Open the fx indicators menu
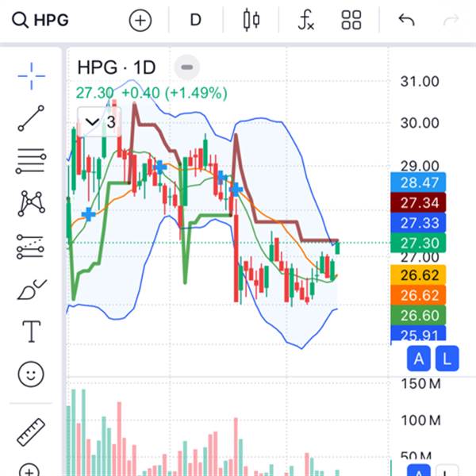The image size is (476, 476). coord(306,21)
